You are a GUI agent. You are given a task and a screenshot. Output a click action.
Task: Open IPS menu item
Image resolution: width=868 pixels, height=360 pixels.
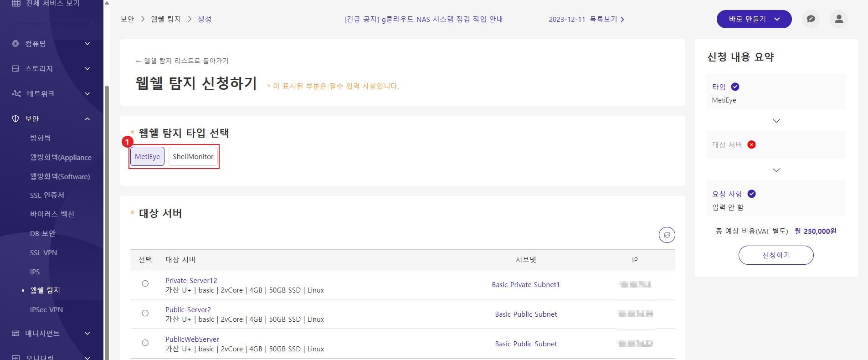pos(35,272)
